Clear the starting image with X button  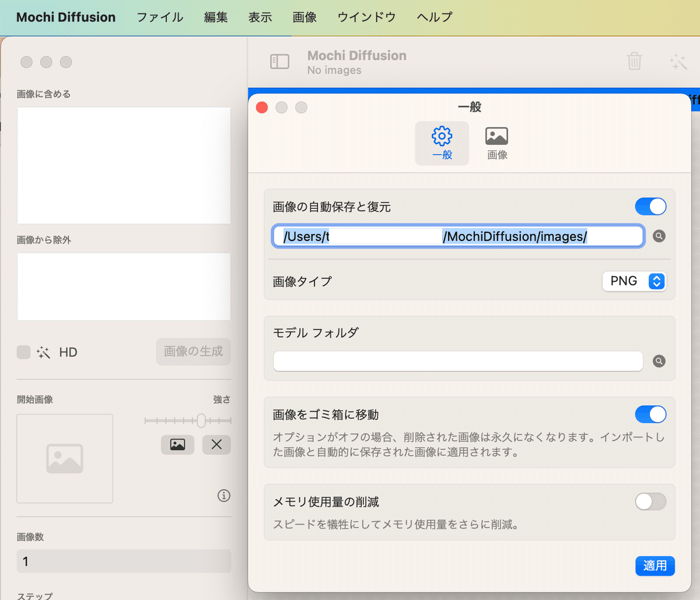(x=216, y=445)
